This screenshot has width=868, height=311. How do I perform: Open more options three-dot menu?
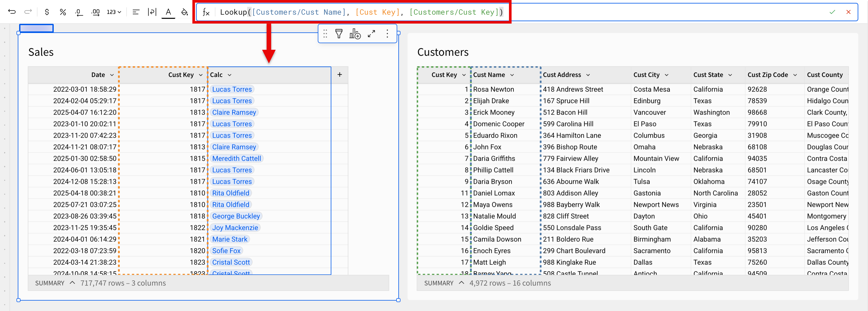387,34
